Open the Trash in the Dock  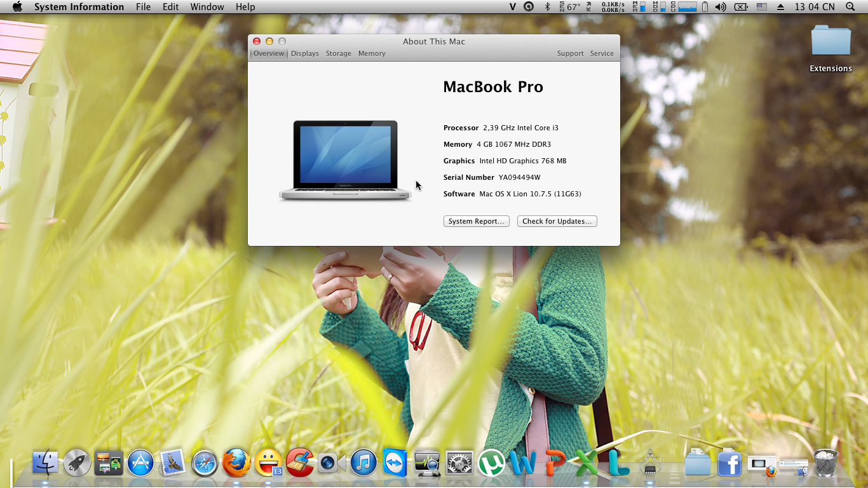825,463
